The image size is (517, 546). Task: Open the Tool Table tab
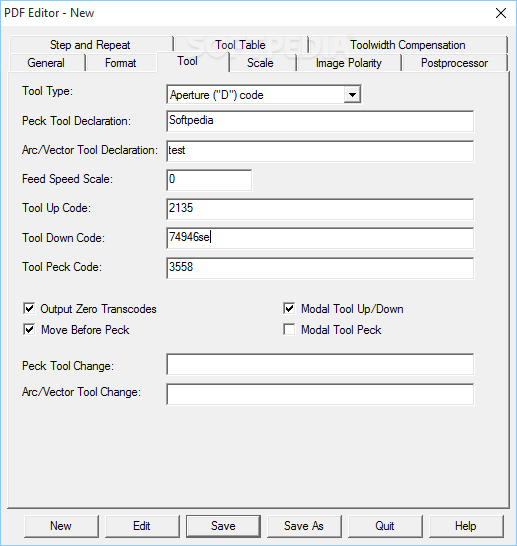click(x=241, y=45)
